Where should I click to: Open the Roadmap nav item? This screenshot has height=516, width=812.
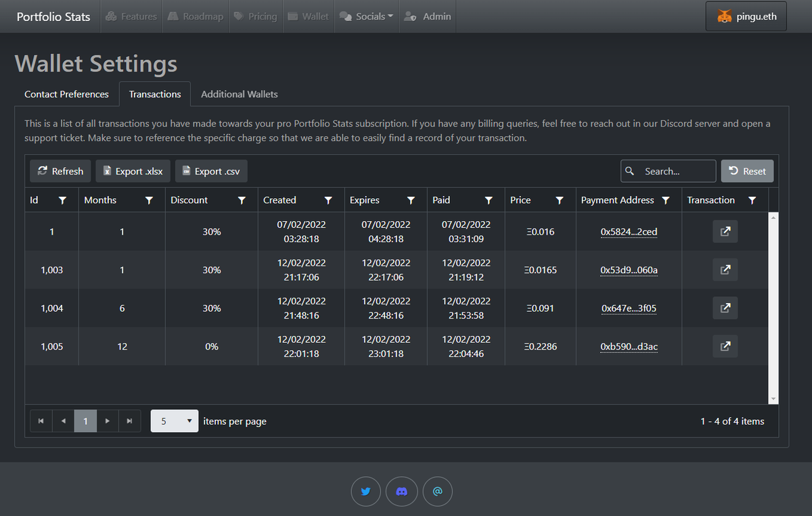pyautogui.click(x=195, y=16)
